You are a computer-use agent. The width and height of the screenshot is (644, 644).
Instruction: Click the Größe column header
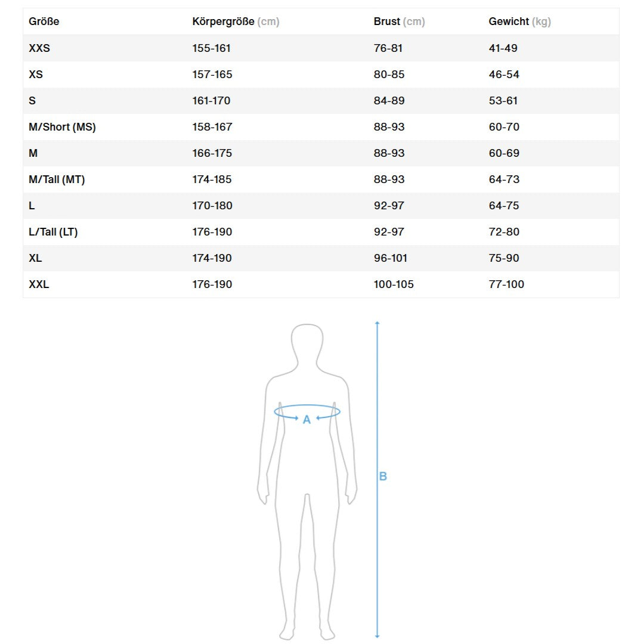tap(44, 22)
